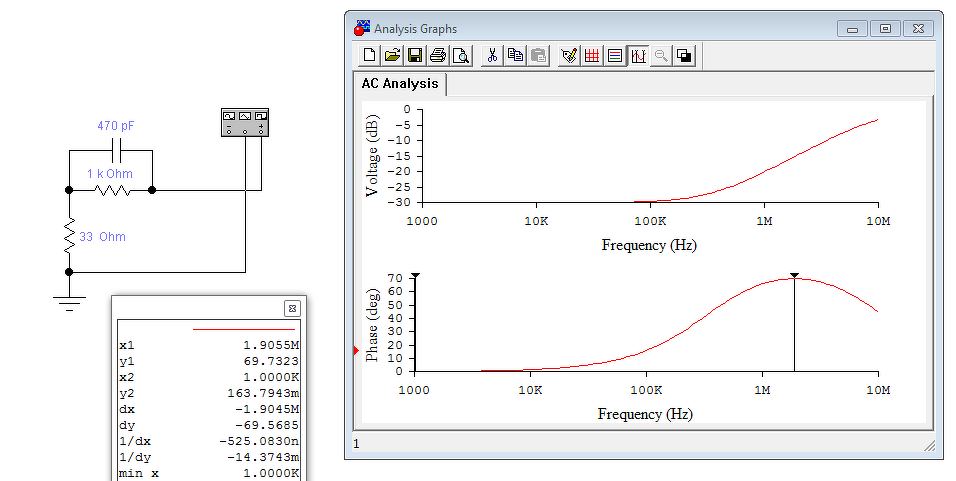956x481 pixels.
Task: Click the New page toolbar icon
Action: click(369, 55)
